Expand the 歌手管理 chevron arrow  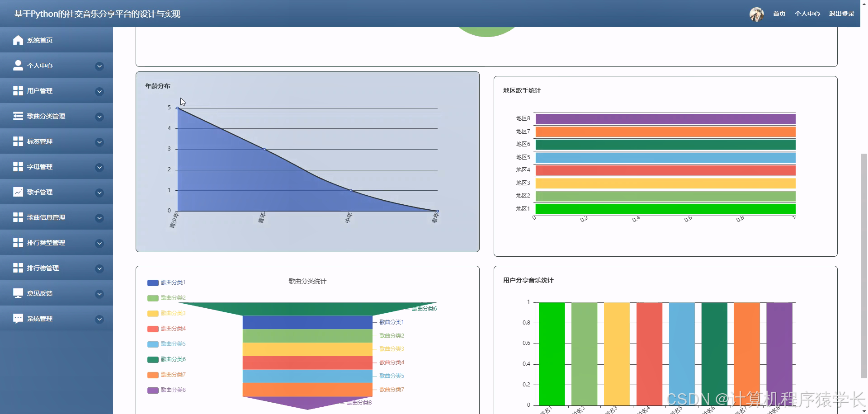pos(99,193)
